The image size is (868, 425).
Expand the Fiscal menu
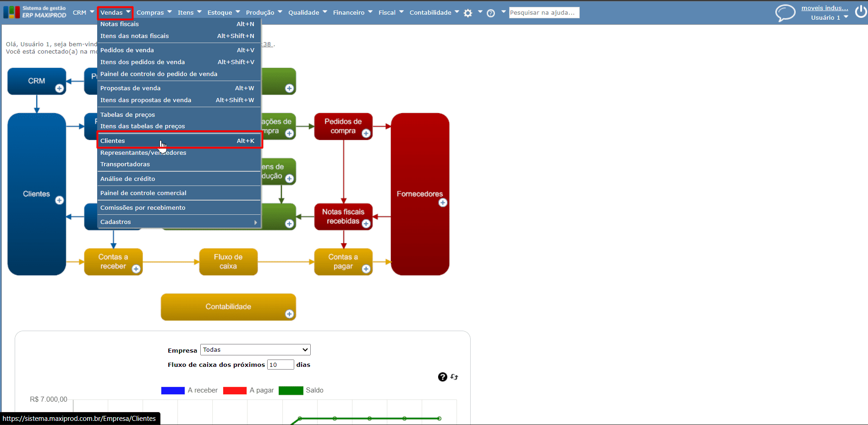[x=391, y=12]
